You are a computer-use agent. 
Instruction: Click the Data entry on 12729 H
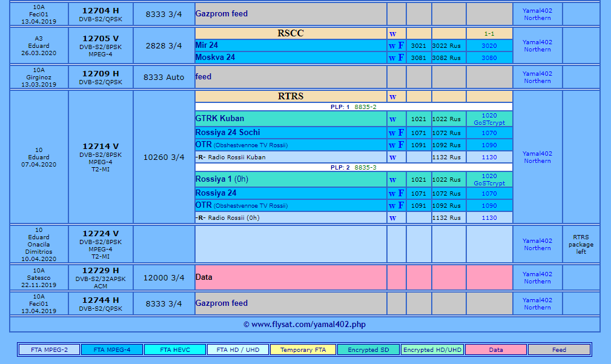tap(204, 277)
